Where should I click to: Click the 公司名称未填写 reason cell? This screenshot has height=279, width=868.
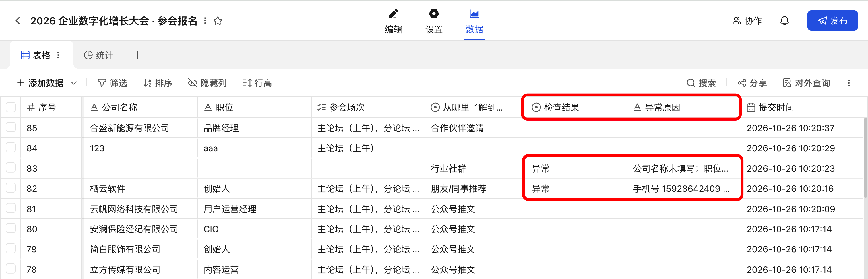tap(684, 168)
